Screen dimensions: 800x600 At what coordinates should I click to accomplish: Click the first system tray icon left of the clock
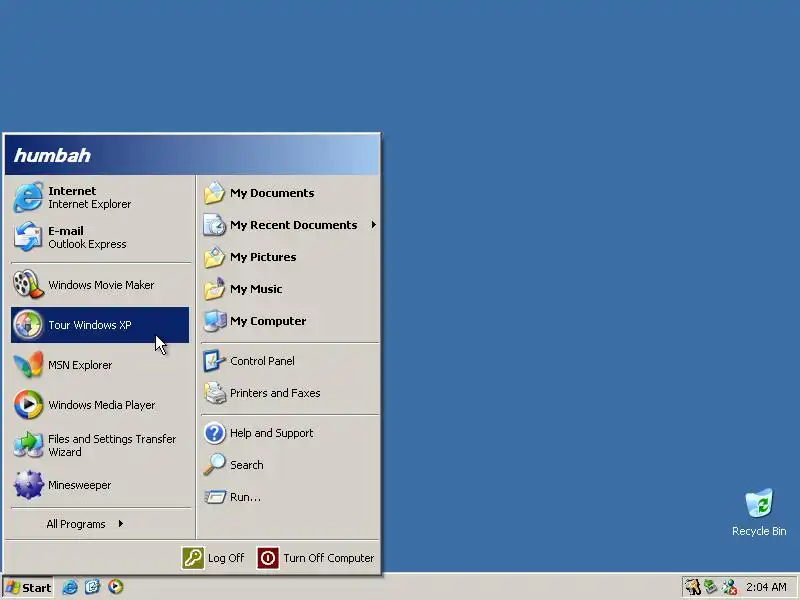pos(692,587)
